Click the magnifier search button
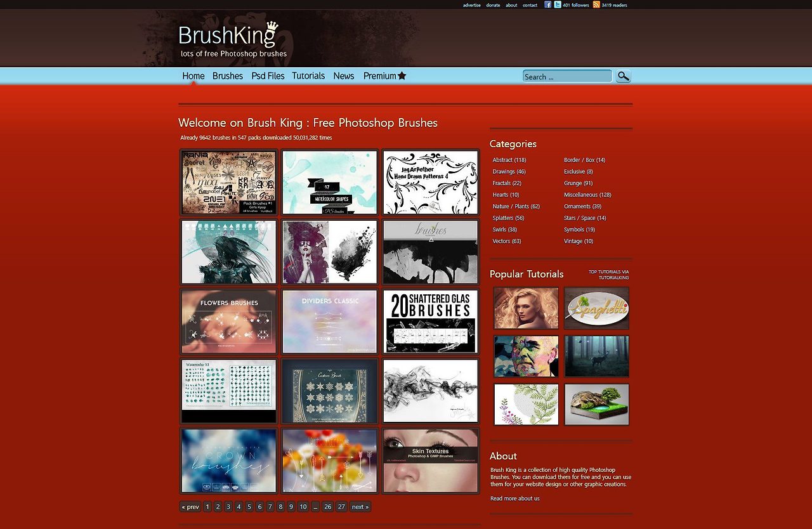 624,76
